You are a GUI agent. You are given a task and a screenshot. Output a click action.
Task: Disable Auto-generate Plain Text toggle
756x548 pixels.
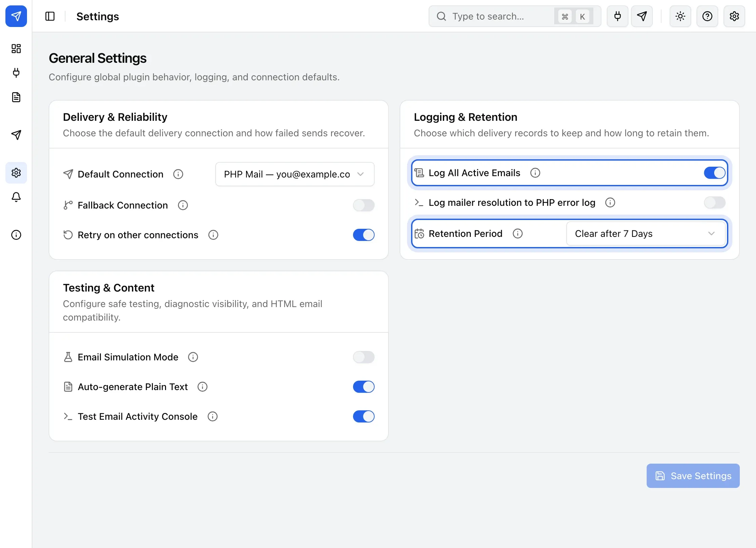(364, 387)
